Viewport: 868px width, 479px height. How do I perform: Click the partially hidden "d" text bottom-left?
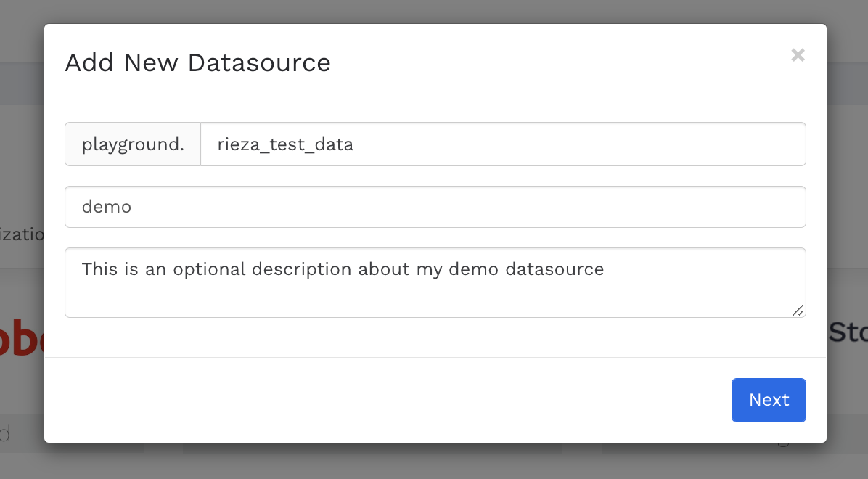click(6, 435)
